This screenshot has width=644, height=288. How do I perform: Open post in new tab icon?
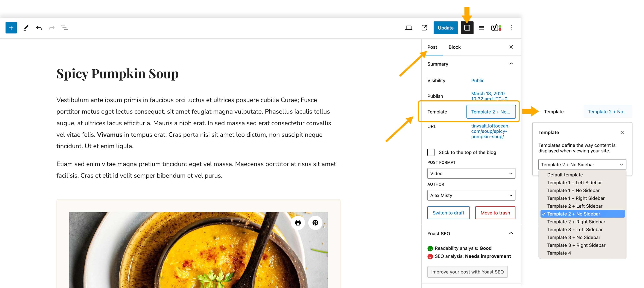[424, 28]
